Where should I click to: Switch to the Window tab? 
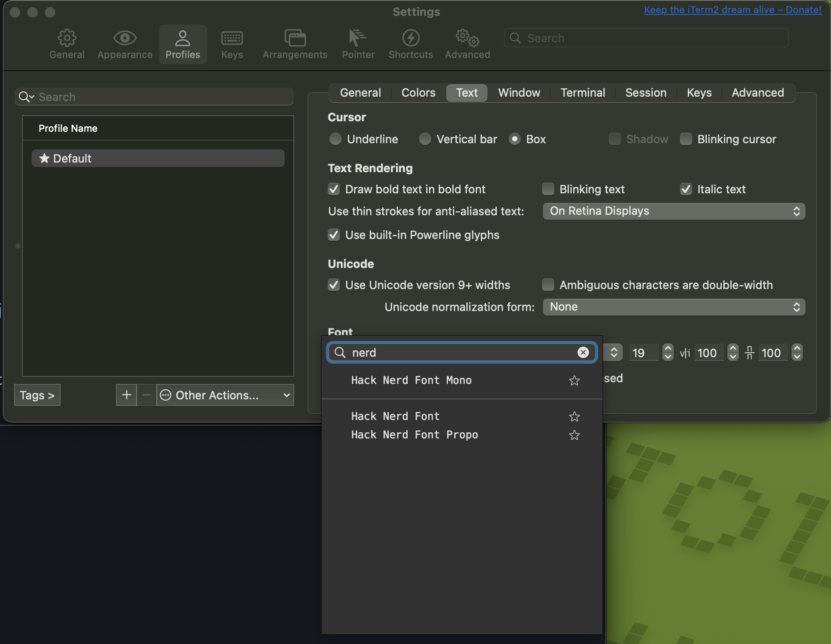click(519, 93)
